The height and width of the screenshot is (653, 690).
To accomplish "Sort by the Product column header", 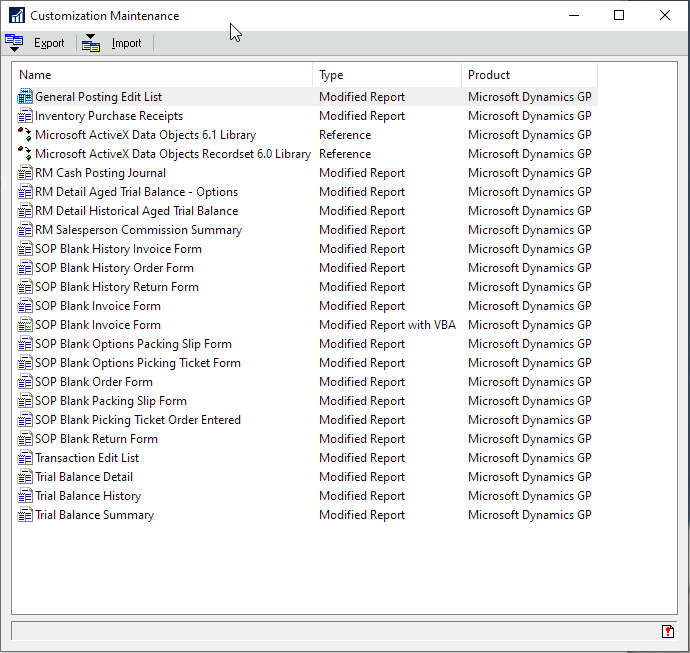I will tap(530, 75).
